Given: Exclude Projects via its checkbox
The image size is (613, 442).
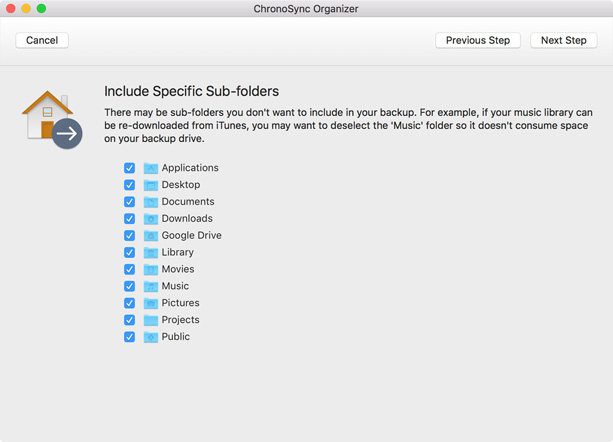Looking at the screenshot, I should (x=129, y=320).
